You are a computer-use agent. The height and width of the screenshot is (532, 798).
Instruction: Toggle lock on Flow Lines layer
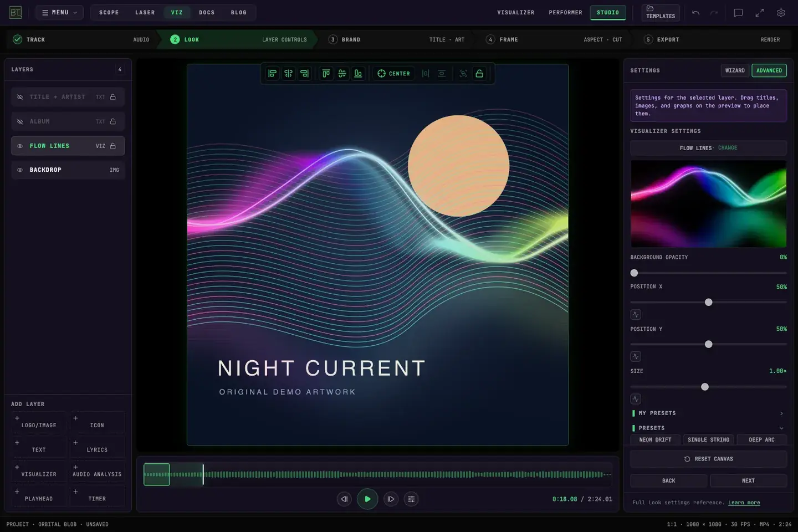[x=113, y=146]
